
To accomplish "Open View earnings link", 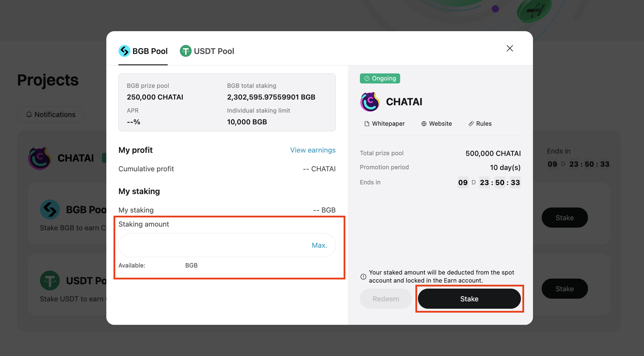I will click(x=313, y=150).
